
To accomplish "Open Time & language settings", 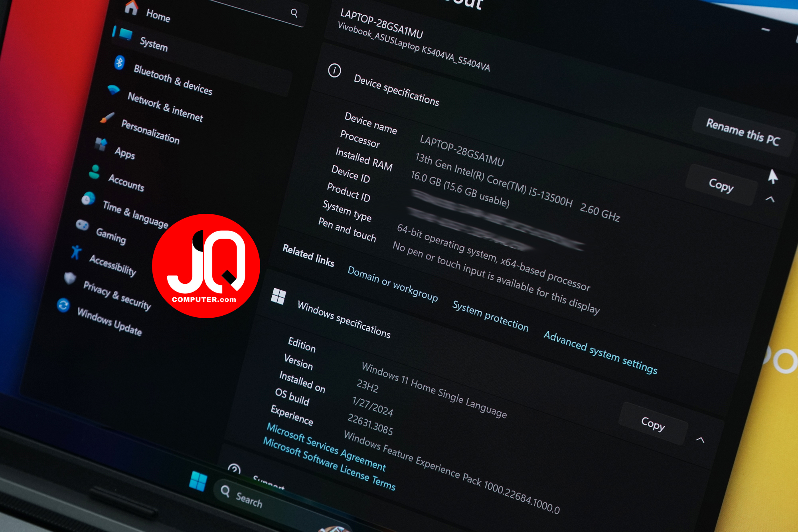I will coord(135,214).
